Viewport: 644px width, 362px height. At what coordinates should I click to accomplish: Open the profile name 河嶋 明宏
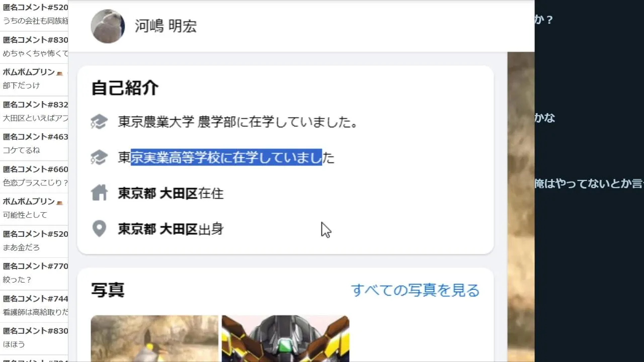click(166, 26)
